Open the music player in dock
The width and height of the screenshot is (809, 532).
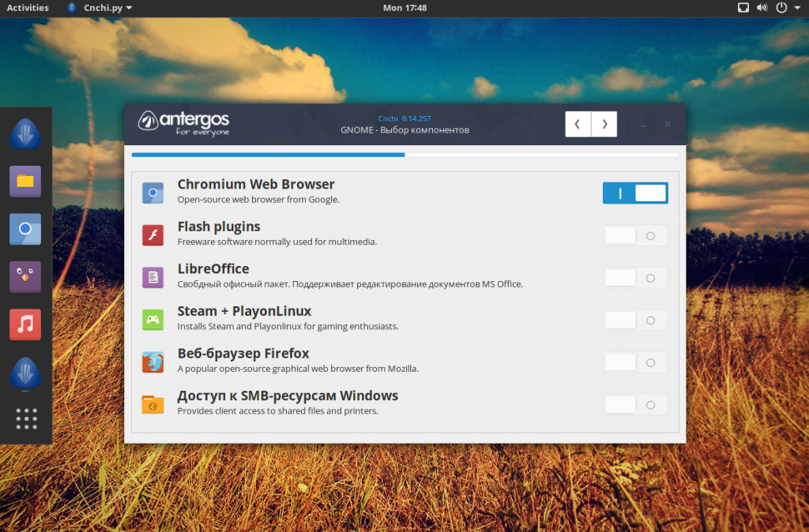[x=25, y=324]
